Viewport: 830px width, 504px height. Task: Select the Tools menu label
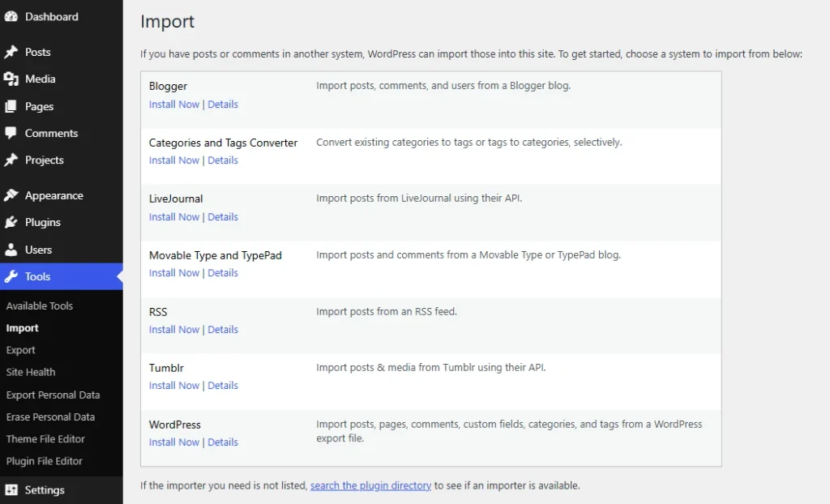(37, 276)
